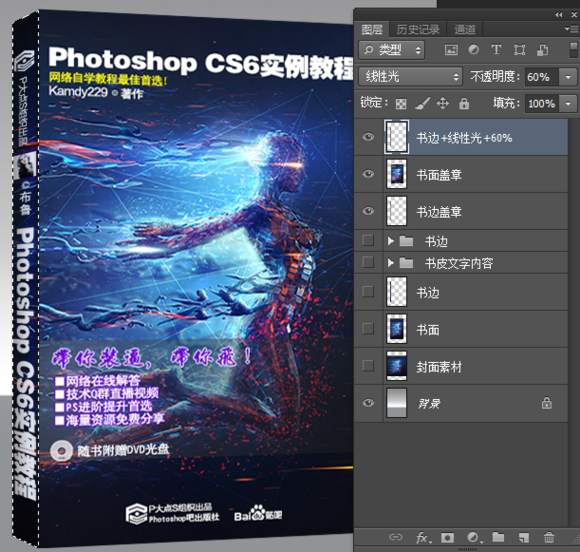Screen dimensions: 580x552
Task: Click the 填充 label
Action: point(506,103)
